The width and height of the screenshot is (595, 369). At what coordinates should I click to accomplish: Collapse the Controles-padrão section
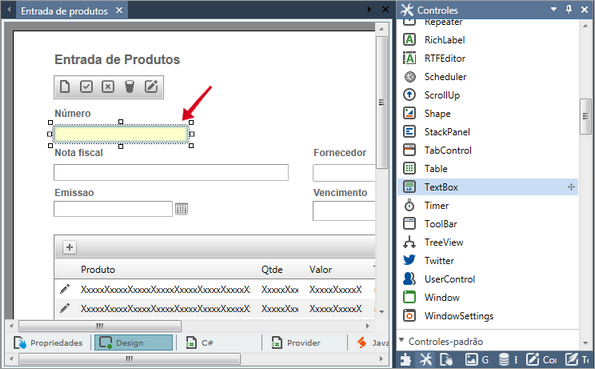point(401,340)
